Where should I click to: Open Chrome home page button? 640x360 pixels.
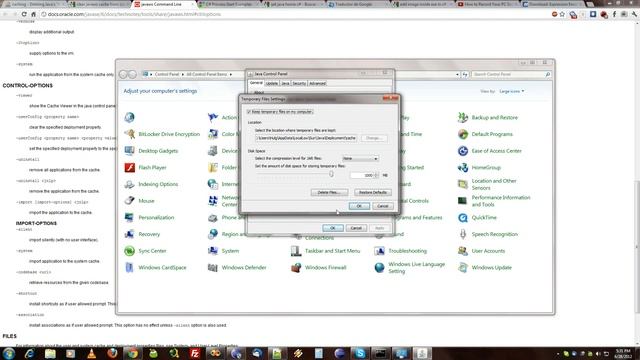coord(33,14)
